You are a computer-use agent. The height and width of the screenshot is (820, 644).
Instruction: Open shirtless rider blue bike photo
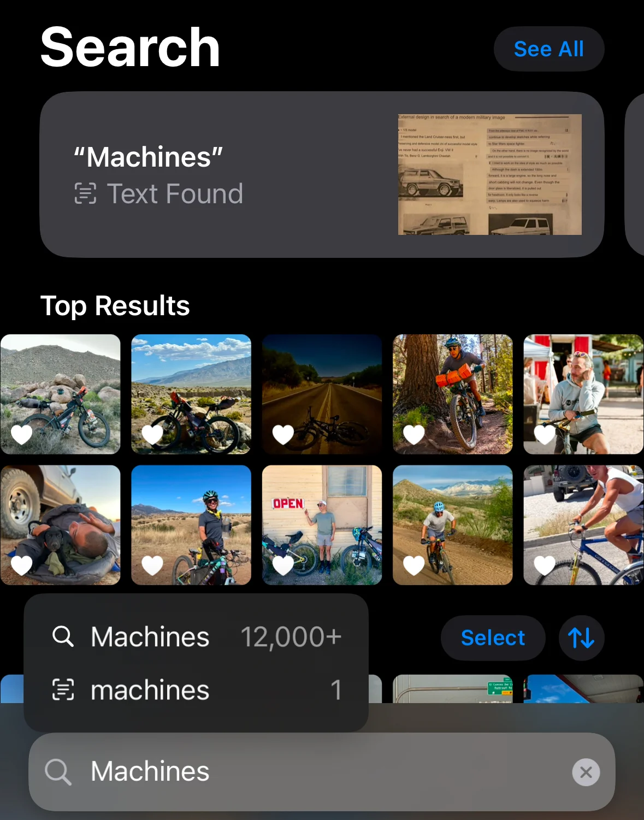pyautogui.click(x=583, y=525)
